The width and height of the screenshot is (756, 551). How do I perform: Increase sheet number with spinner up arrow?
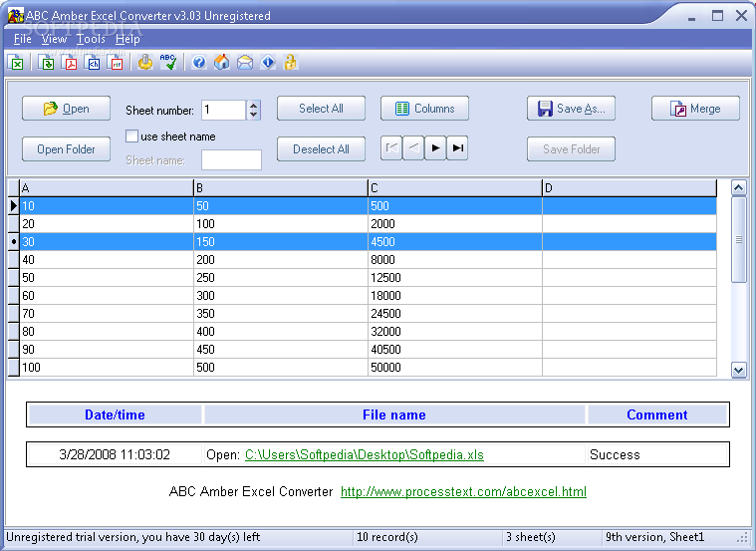(254, 105)
